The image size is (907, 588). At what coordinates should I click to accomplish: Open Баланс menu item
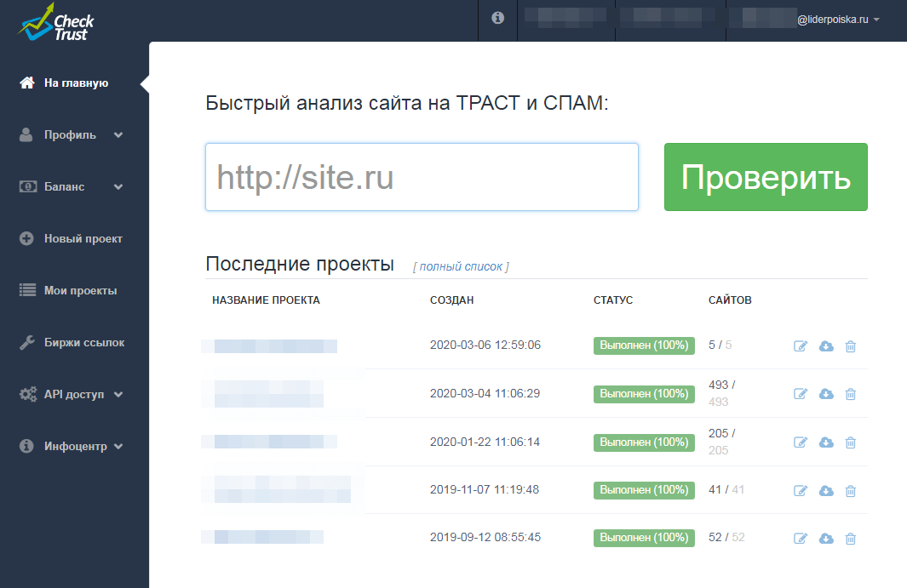pyautogui.click(x=64, y=186)
